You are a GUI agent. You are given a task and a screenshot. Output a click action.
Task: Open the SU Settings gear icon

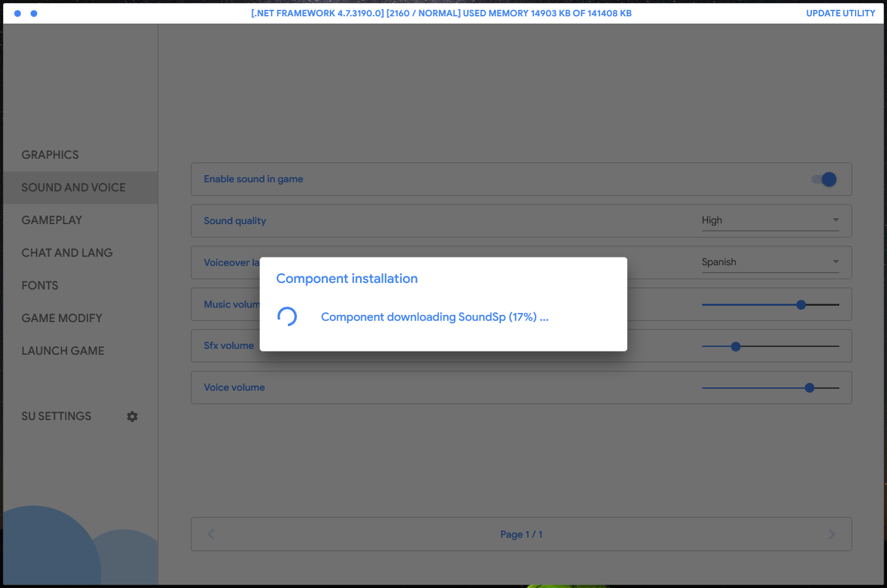click(x=132, y=416)
